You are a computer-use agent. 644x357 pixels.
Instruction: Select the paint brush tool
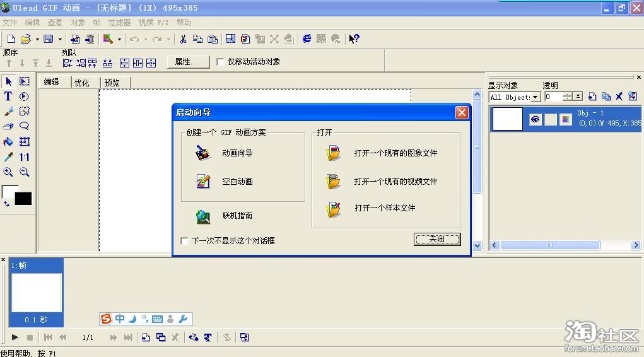[8, 112]
